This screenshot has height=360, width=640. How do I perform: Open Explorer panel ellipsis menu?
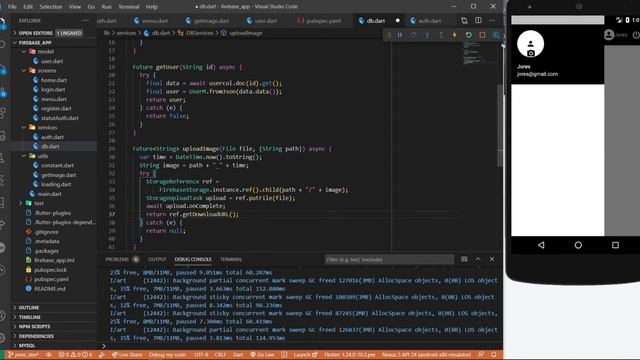(85, 20)
